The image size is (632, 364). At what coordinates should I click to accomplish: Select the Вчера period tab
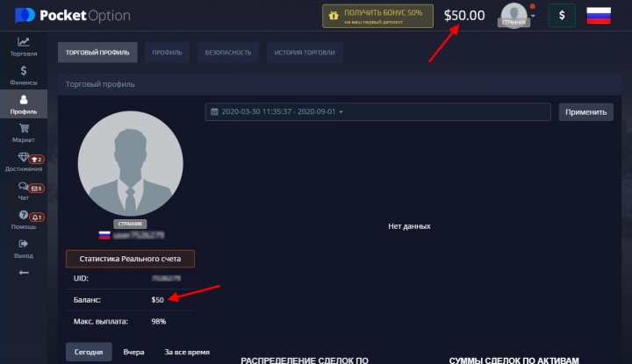133,352
